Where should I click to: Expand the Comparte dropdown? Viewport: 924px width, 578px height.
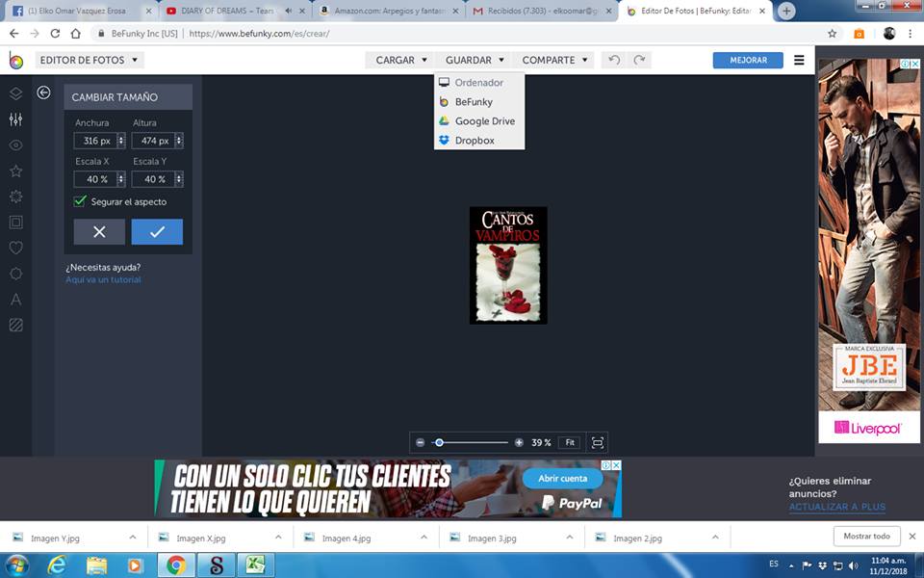tap(554, 60)
